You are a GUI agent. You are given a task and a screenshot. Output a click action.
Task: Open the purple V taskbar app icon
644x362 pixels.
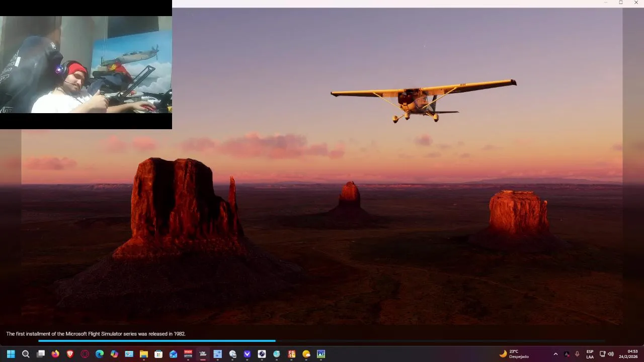pyautogui.click(x=247, y=354)
